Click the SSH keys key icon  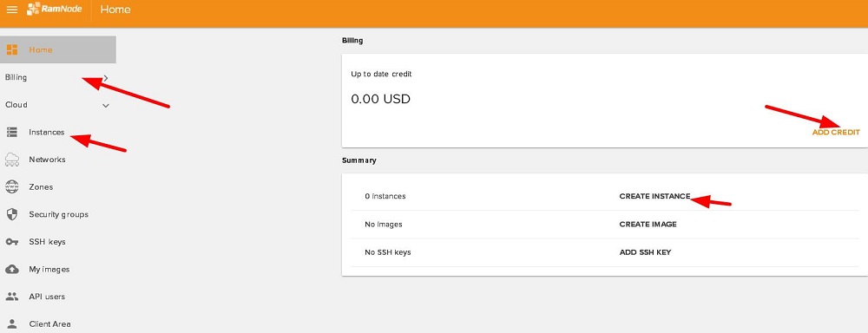point(11,242)
